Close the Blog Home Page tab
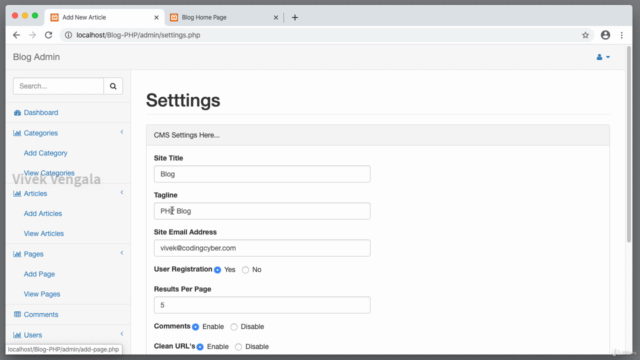Screen dimensions: 640x360 276,18
